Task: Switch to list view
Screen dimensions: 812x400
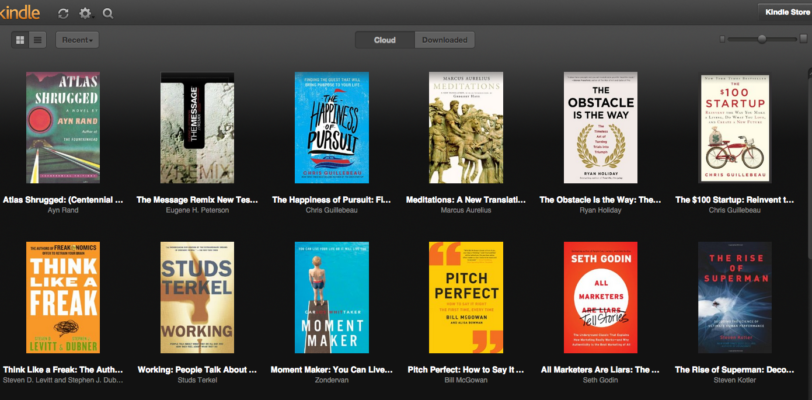Action: point(38,40)
